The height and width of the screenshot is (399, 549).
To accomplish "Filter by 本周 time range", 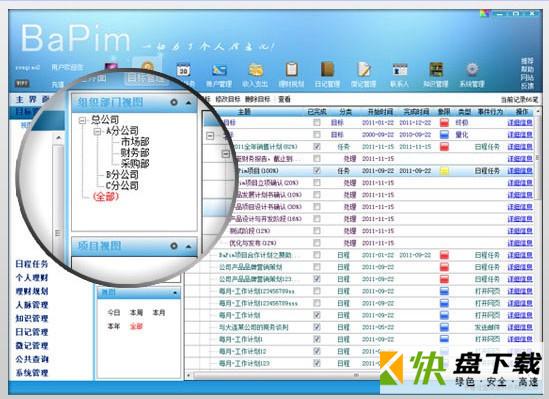I will [x=136, y=312].
